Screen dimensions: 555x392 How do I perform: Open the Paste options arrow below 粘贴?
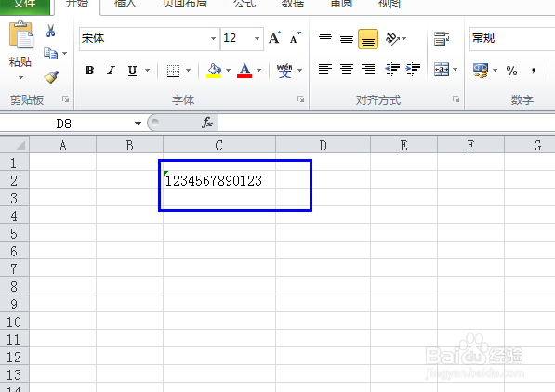coord(20,77)
